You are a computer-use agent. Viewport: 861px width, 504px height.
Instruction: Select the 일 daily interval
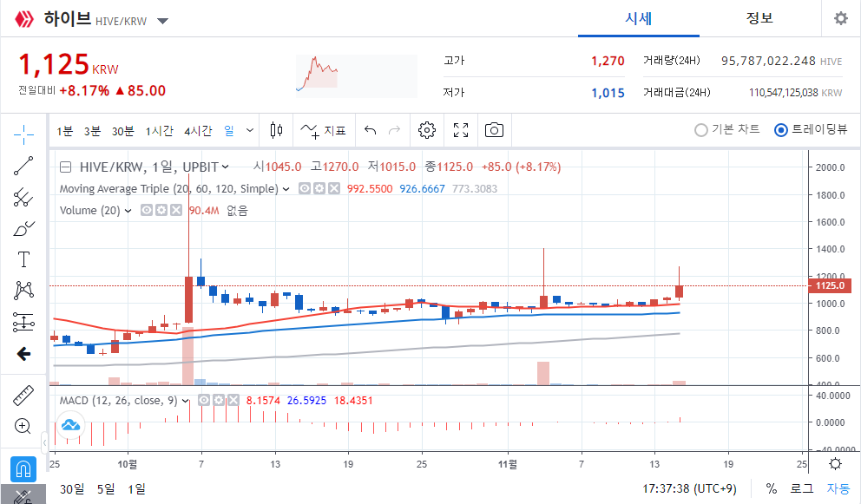tap(229, 131)
